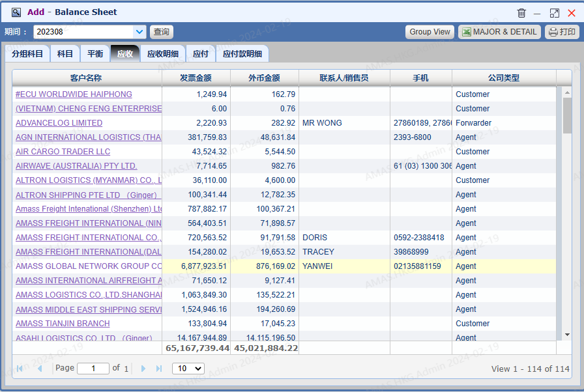Close the Balance Sheet window
Viewport: 584px width, 392px height.
click(x=572, y=13)
